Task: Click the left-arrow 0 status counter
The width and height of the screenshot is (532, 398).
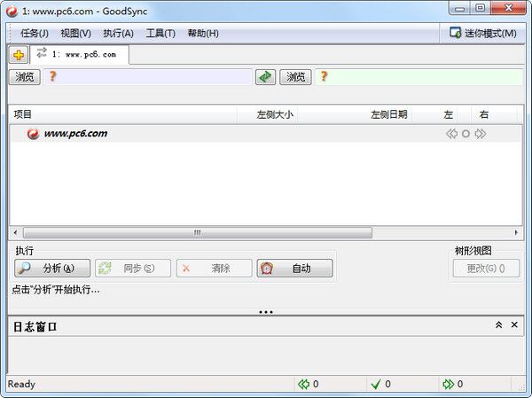Action: 308,384
